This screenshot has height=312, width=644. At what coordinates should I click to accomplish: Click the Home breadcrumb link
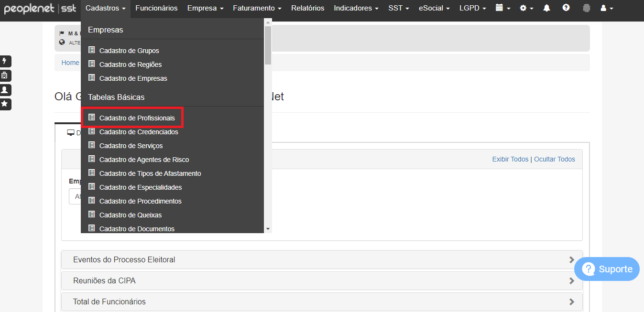point(70,62)
